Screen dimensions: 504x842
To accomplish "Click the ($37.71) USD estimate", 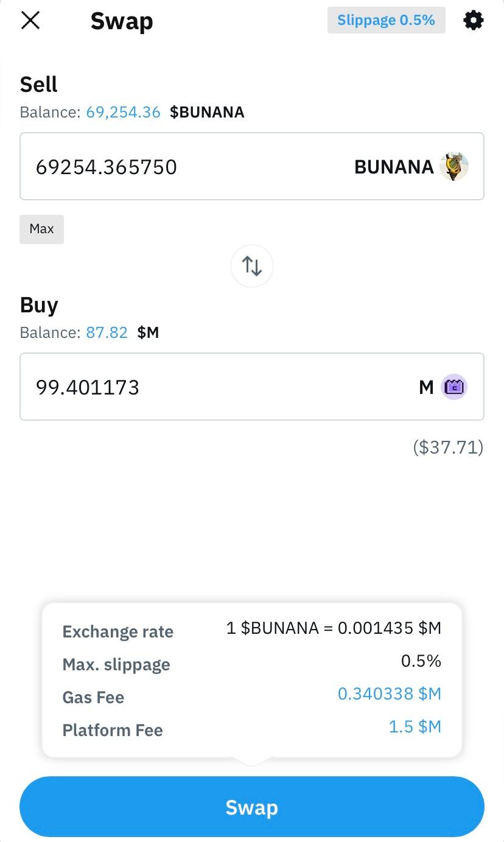I will point(447,447).
